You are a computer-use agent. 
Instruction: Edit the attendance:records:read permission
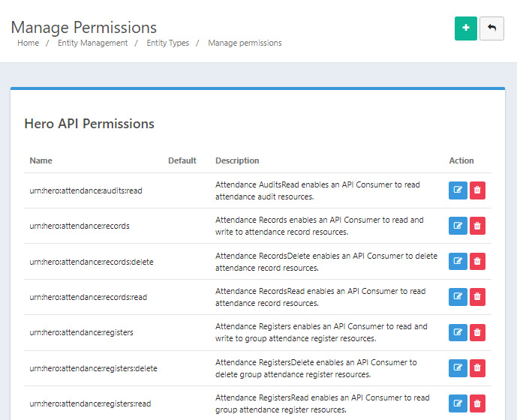[458, 297]
